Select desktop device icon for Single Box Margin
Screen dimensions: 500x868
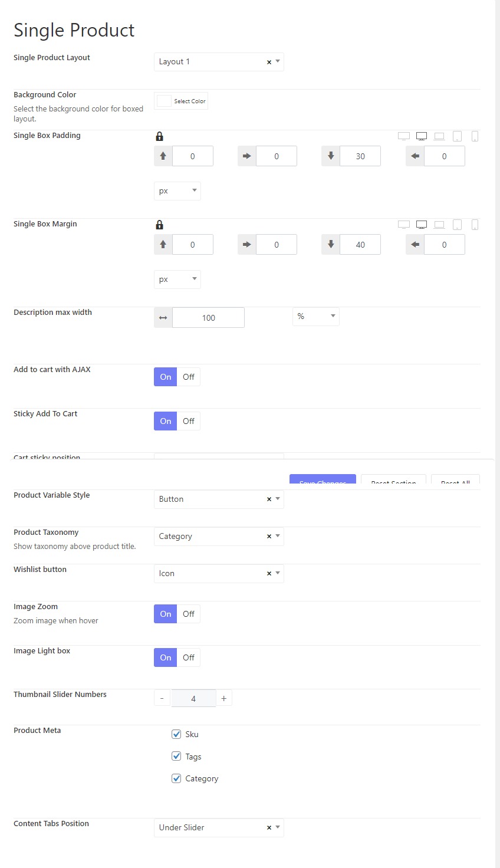pos(422,225)
